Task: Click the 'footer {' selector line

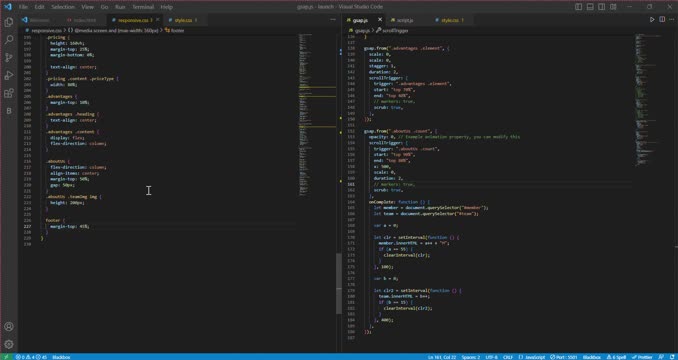Action: tap(55, 220)
